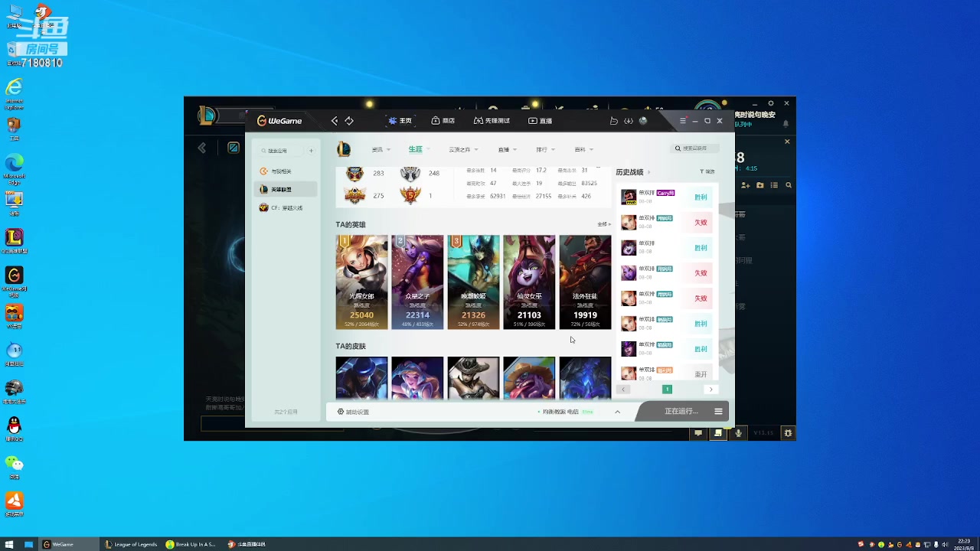Open the 众星之子 hero card
This screenshot has width=980, height=551.
click(417, 282)
